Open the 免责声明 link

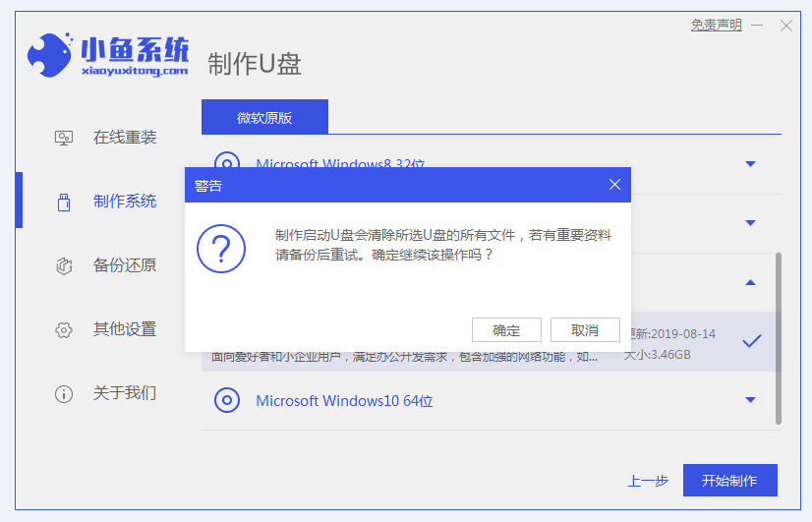717,25
